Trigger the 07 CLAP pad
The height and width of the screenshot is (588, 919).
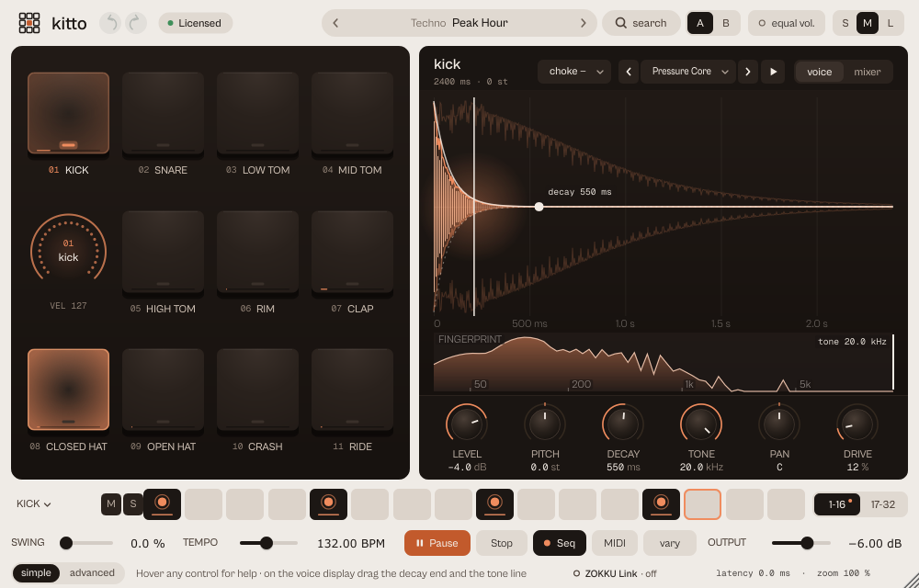352,252
